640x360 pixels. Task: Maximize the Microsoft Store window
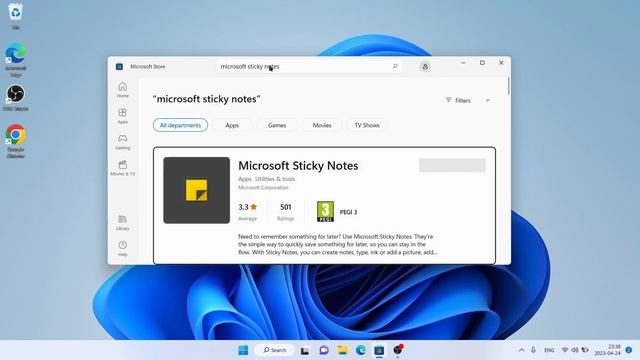click(x=482, y=63)
